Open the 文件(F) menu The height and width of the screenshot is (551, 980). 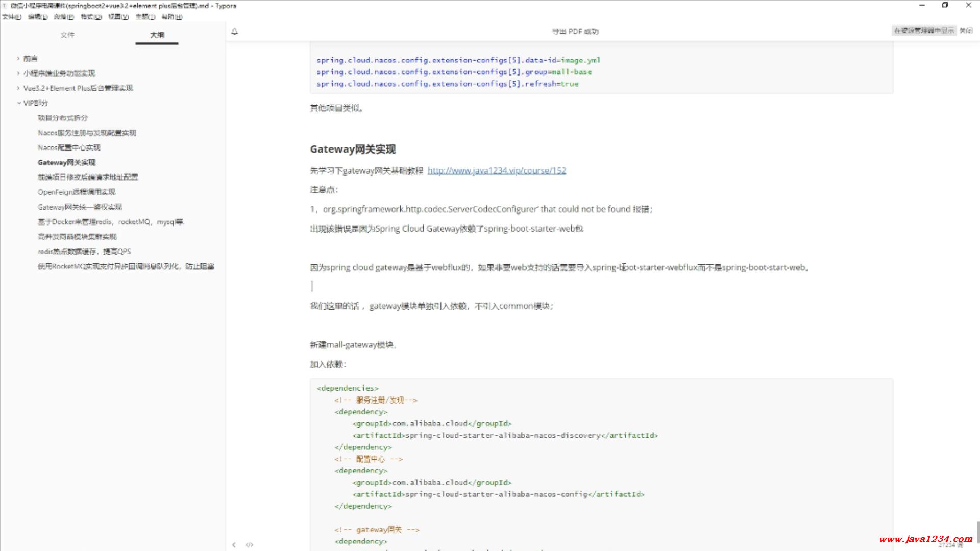coord(11,17)
